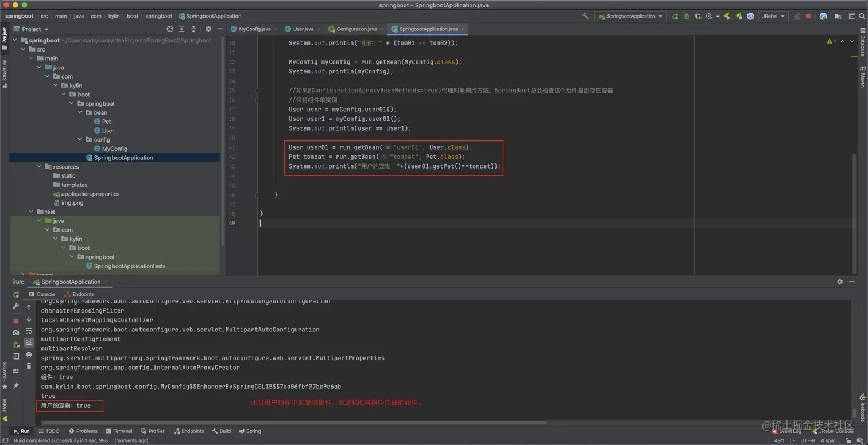Hide the Project tool window with minus icon
This screenshot has width=868, height=445.
[219, 29]
